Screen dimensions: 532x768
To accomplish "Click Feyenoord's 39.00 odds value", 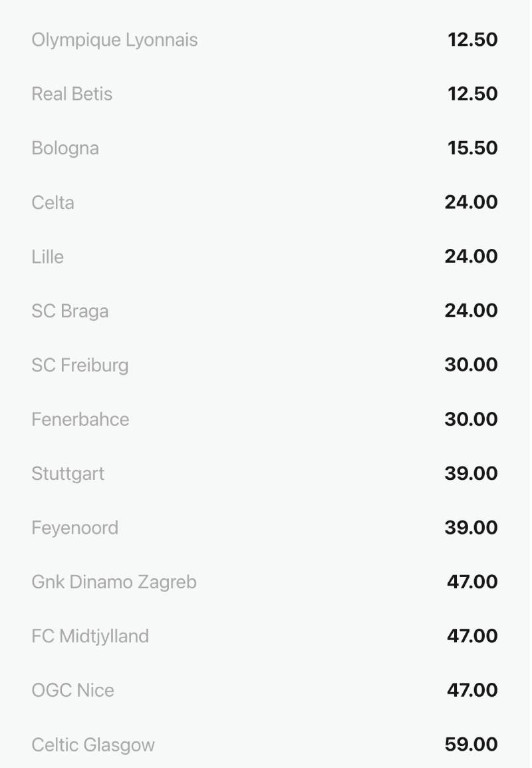I will click(x=471, y=528).
